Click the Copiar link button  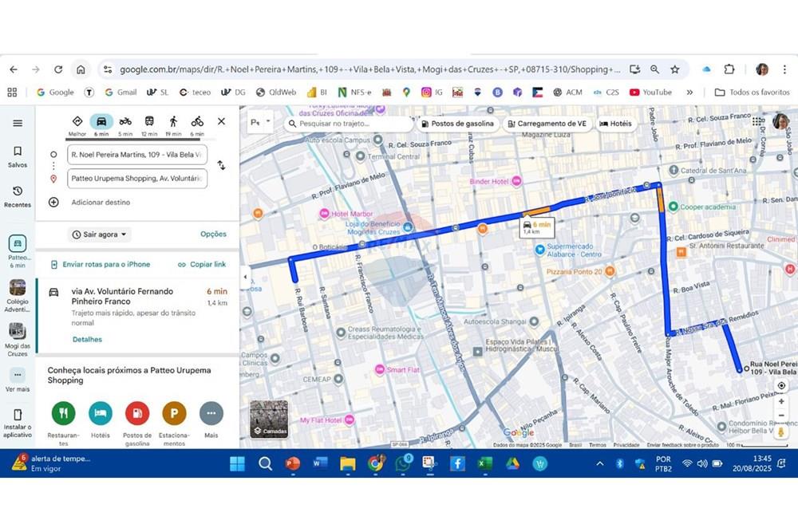coord(202,264)
